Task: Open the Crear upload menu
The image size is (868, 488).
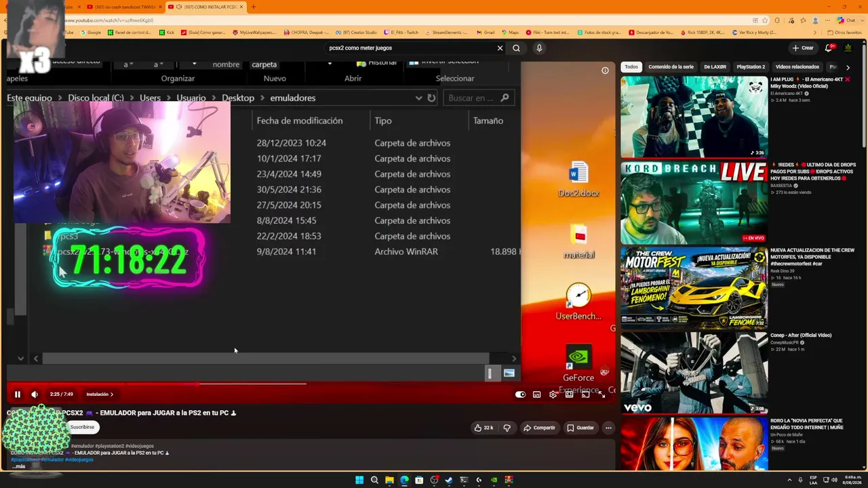Action: [803, 48]
